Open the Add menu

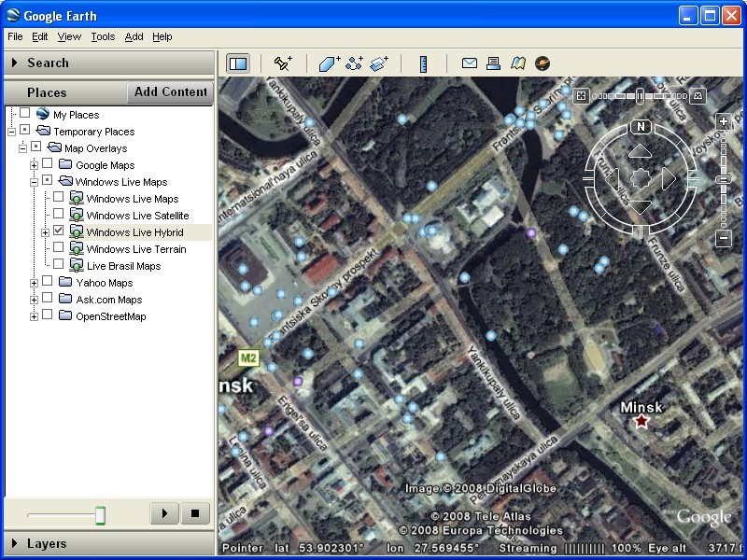[134, 36]
